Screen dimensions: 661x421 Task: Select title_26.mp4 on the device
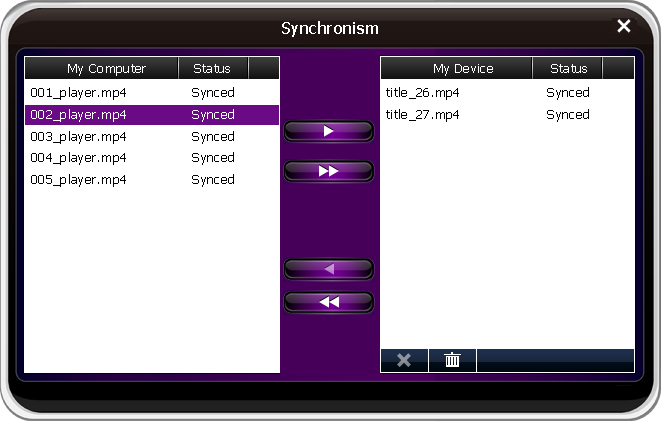click(423, 93)
